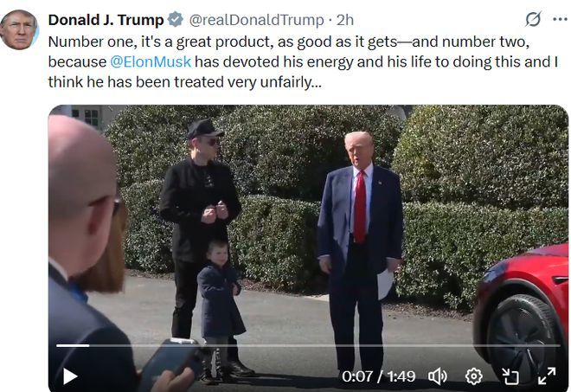This screenshot has width=571, height=392.
Task: Open Donald J. Trump's profile picture
Action: pyautogui.click(x=18, y=29)
